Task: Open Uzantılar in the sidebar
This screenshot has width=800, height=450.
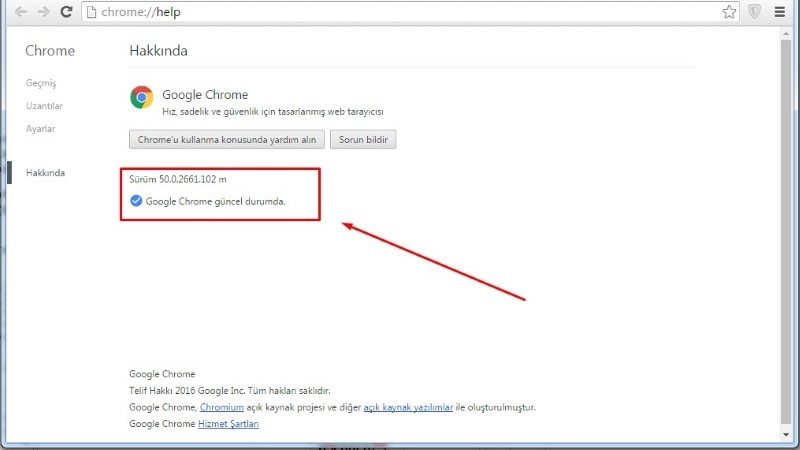Action: [x=44, y=106]
